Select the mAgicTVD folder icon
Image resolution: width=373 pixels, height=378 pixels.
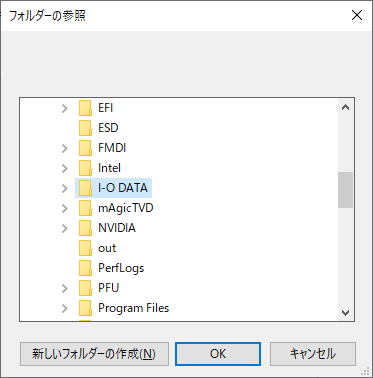point(85,208)
